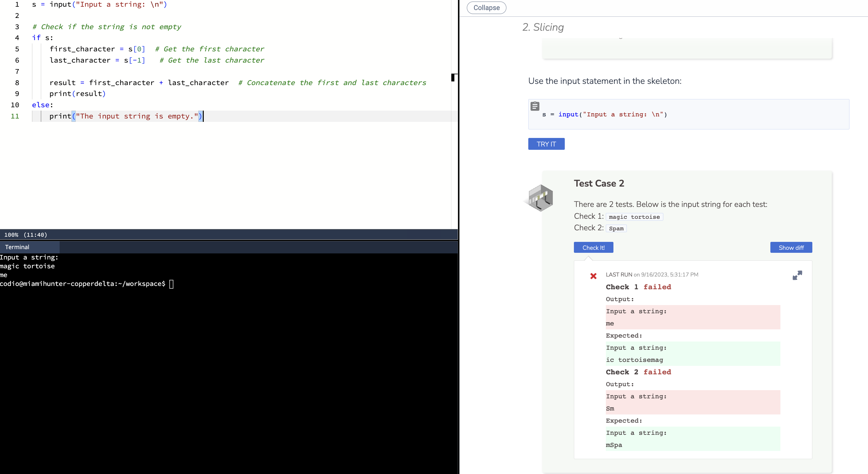
Task: Click the '2. Slicing' section heading
Action: tap(543, 27)
